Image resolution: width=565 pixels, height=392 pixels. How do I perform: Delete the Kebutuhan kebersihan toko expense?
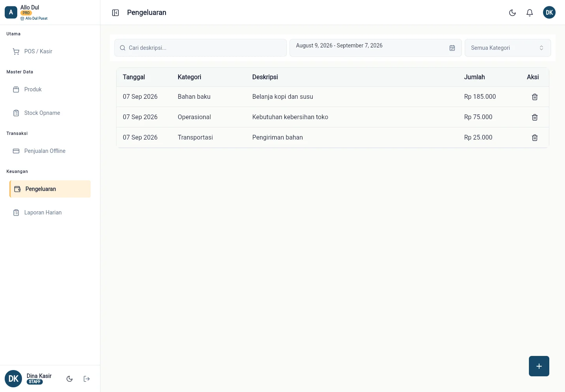(x=535, y=117)
